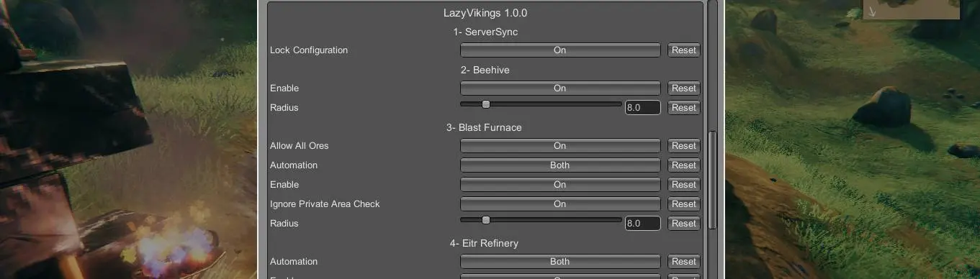
Task: Click the Blast Furnace Radius value field
Action: click(x=642, y=224)
